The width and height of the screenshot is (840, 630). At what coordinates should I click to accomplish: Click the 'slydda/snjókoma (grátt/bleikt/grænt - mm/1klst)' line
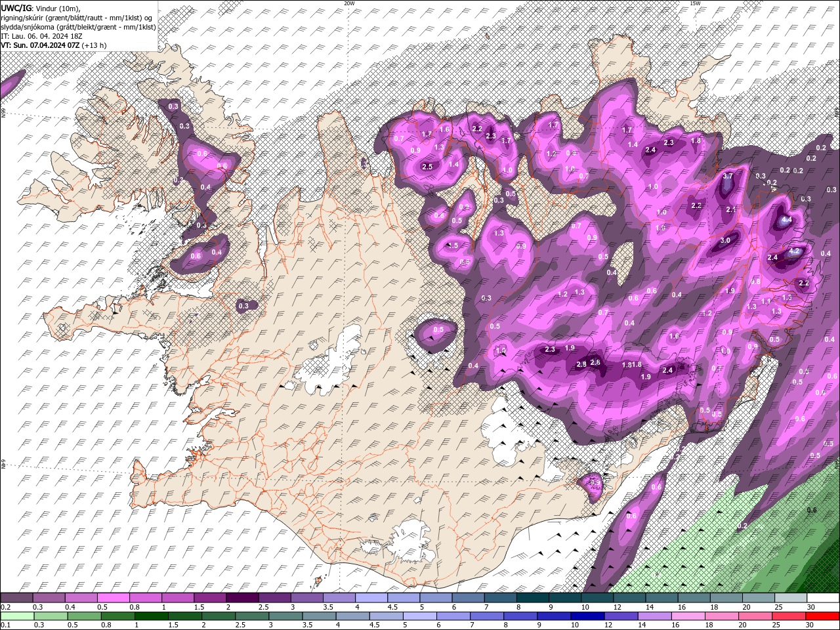(x=78, y=26)
